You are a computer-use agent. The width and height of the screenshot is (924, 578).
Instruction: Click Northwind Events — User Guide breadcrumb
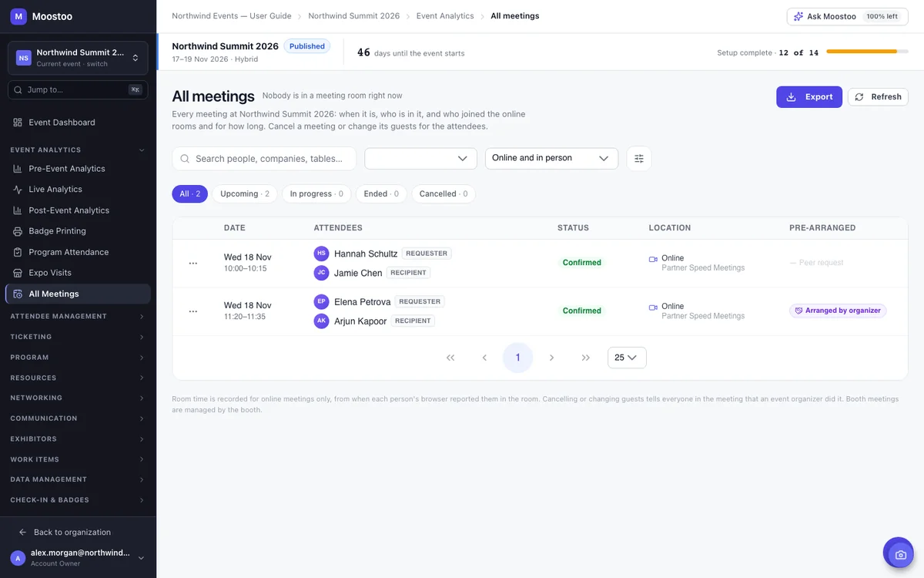point(232,16)
